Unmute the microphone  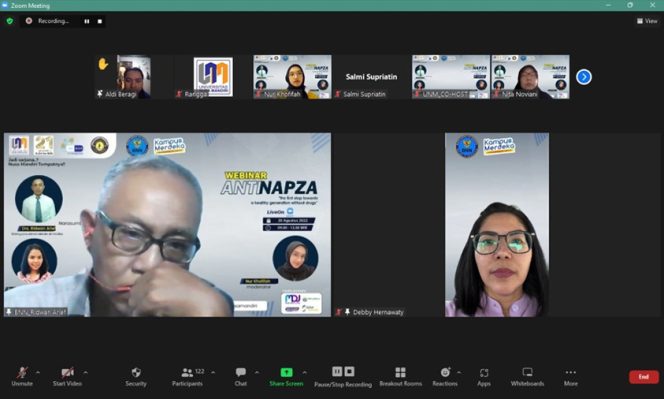click(22, 376)
